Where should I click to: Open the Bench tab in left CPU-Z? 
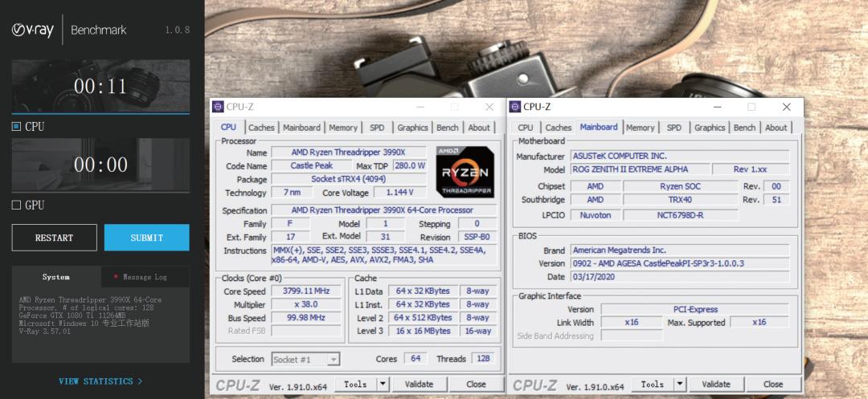447,128
